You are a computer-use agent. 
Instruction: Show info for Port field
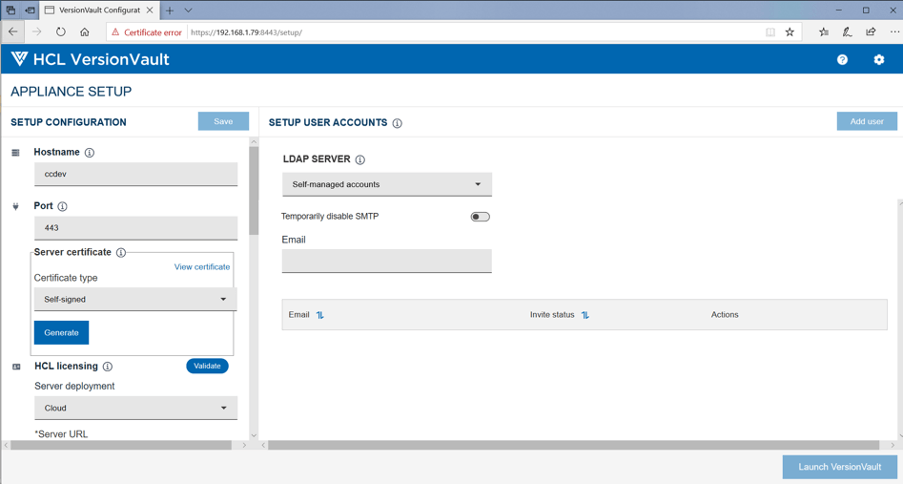pyautogui.click(x=62, y=206)
